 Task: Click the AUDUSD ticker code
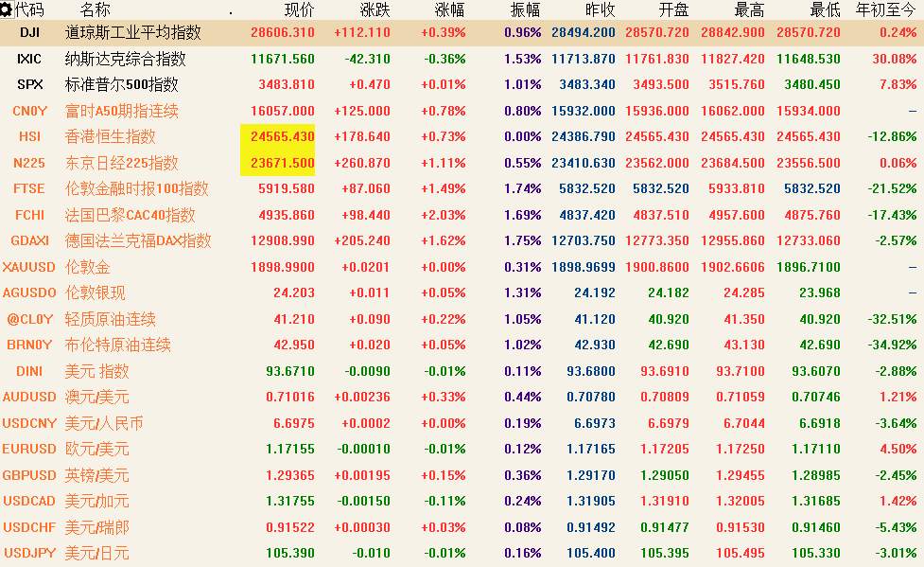tap(29, 397)
